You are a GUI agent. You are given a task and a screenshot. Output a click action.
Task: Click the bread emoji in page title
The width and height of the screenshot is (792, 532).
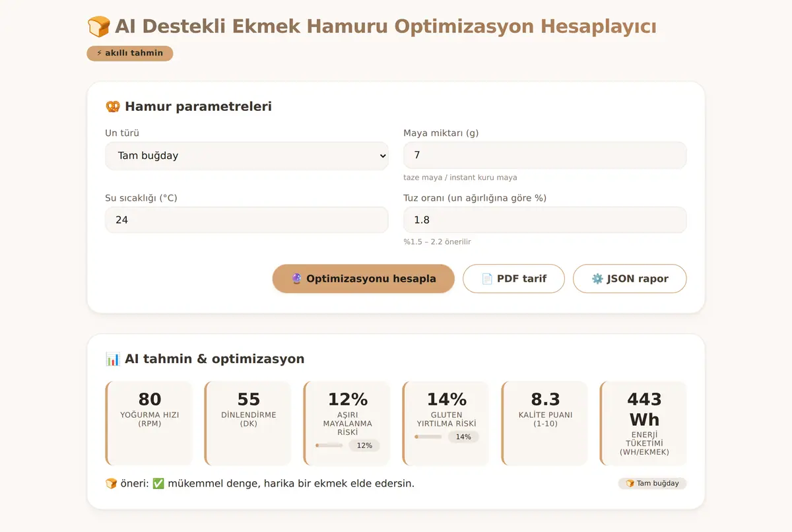[99, 27]
